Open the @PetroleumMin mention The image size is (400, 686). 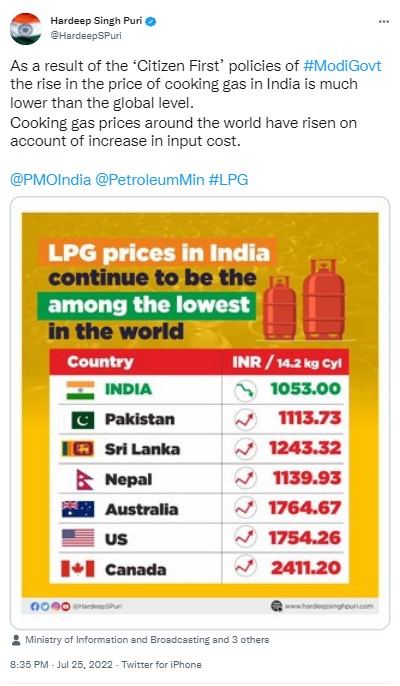click(150, 180)
